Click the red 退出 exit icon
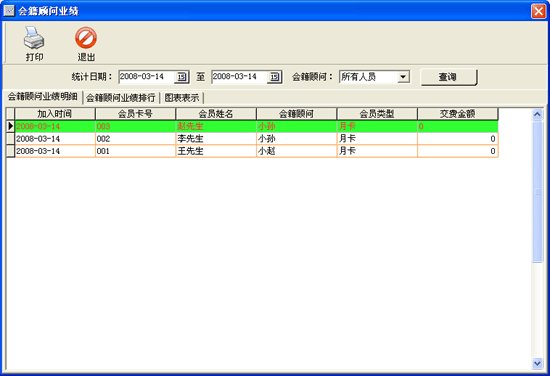 86,38
